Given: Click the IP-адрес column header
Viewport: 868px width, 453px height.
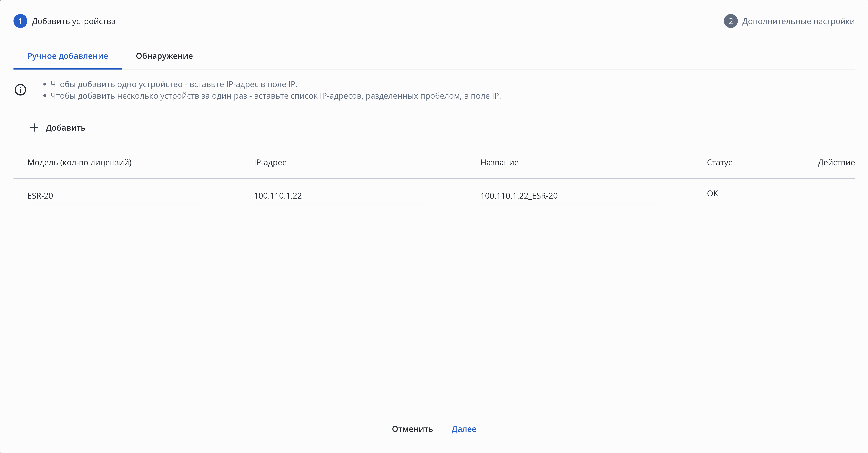Looking at the screenshot, I should [269, 162].
